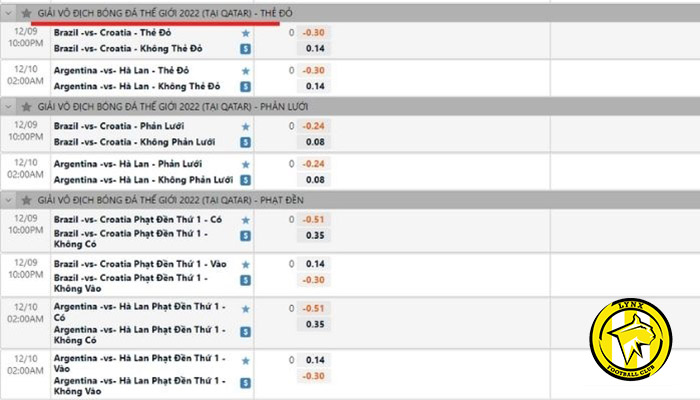Click star icon for Argentina-Hà Lan Thẻ Đỏ

pyautogui.click(x=246, y=71)
